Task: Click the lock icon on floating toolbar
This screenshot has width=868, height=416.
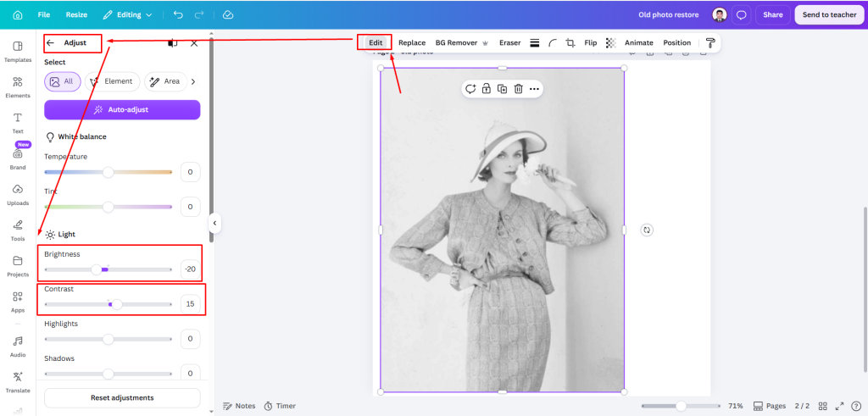Action: [486, 88]
